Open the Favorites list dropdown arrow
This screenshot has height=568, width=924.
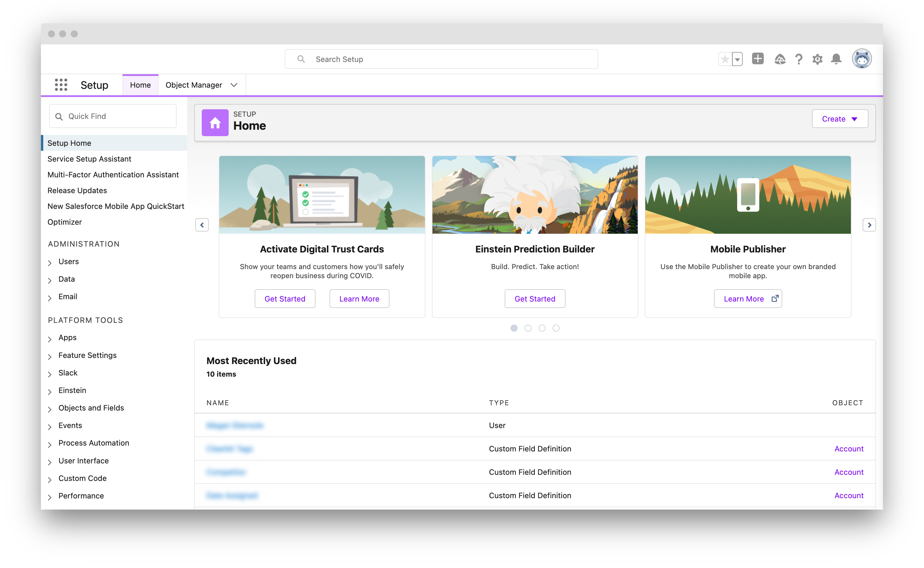pyautogui.click(x=737, y=59)
